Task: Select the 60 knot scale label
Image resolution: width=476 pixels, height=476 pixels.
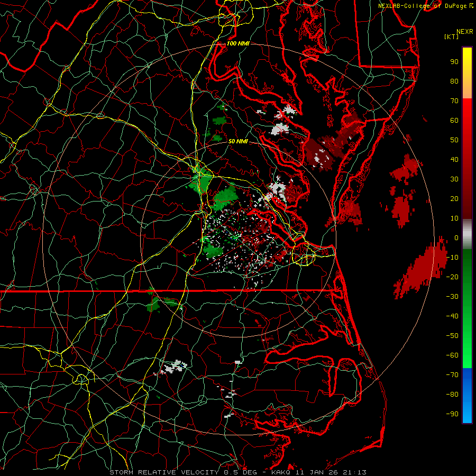Action: tap(454, 121)
